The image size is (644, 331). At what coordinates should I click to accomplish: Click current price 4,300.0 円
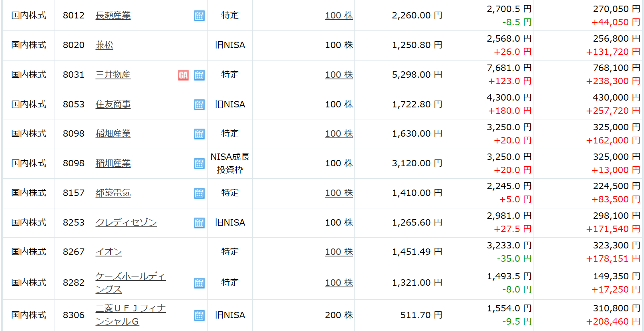click(x=509, y=98)
